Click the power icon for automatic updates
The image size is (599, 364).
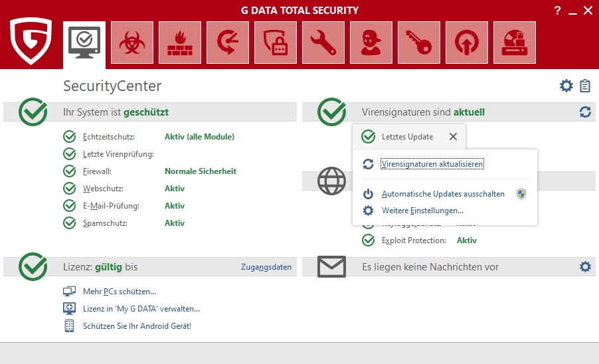pos(368,194)
